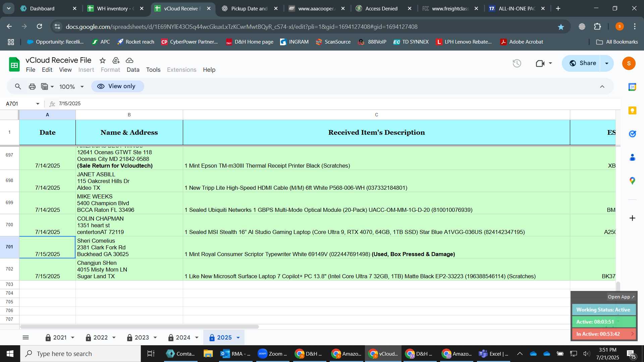Click the Open App link in tracker widget
Screen dimensions: 644x362
click(621, 297)
